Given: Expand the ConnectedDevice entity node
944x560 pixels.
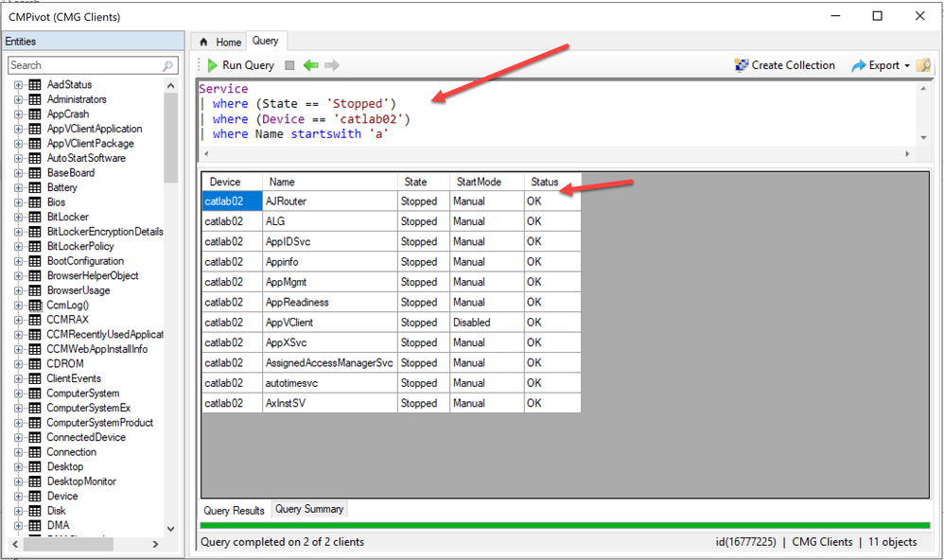Looking at the screenshot, I should tap(18, 437).
